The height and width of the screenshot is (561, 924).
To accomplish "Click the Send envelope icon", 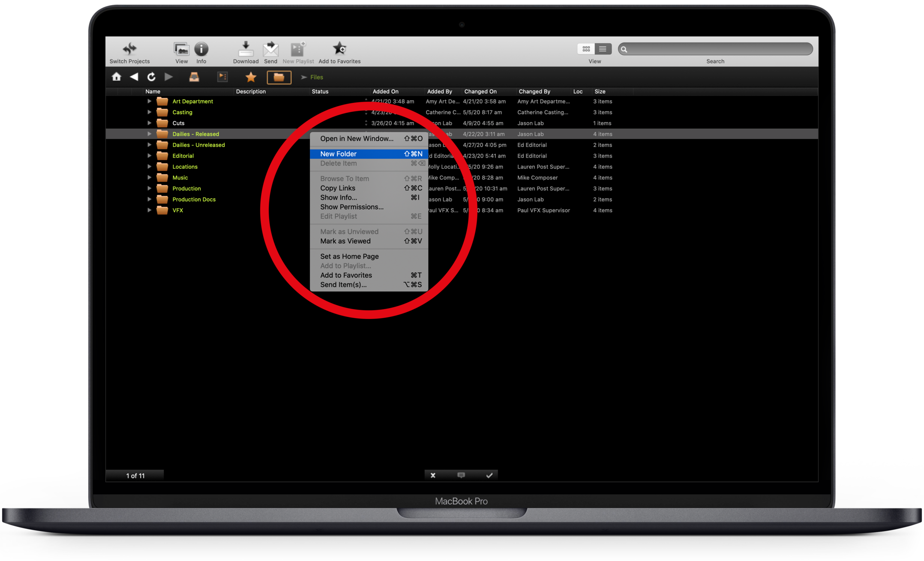I will 270,49.
